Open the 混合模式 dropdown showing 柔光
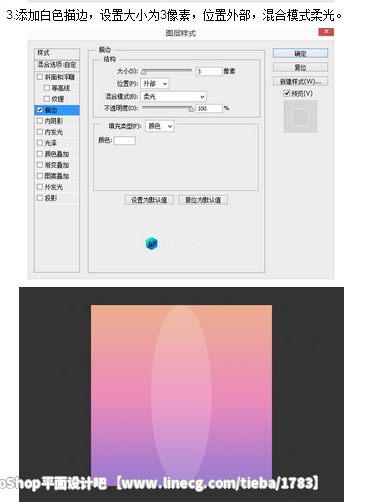374x502 pixels. [173, 97]
